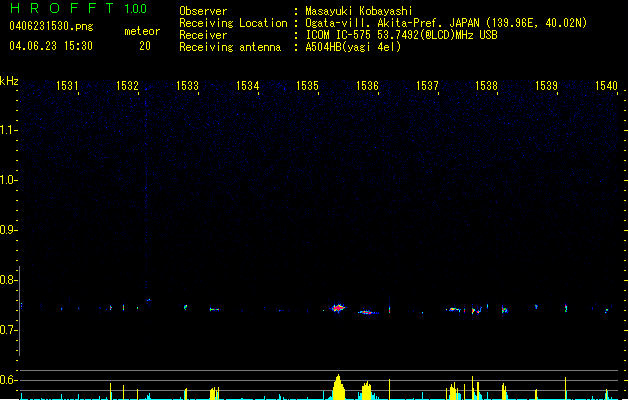This screenshot has width=629, height=400.
Task: Click the Receiver label
Action: click(x=203, y=35)
